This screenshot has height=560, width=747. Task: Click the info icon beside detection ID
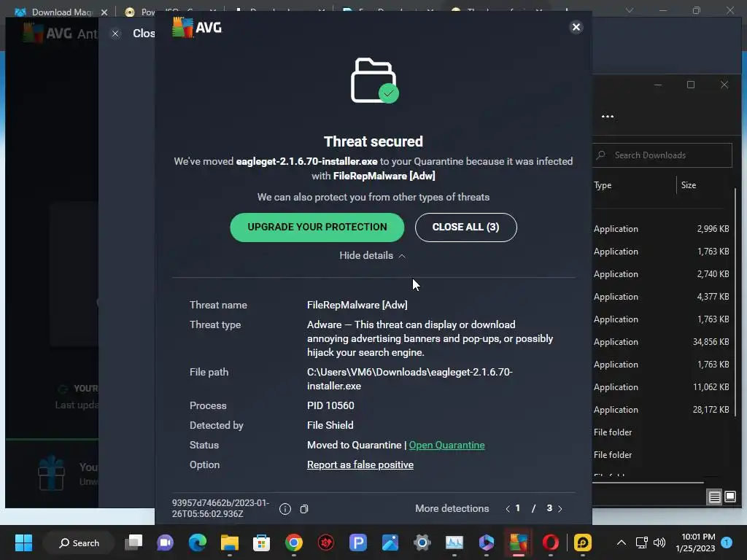click(285, 509)
